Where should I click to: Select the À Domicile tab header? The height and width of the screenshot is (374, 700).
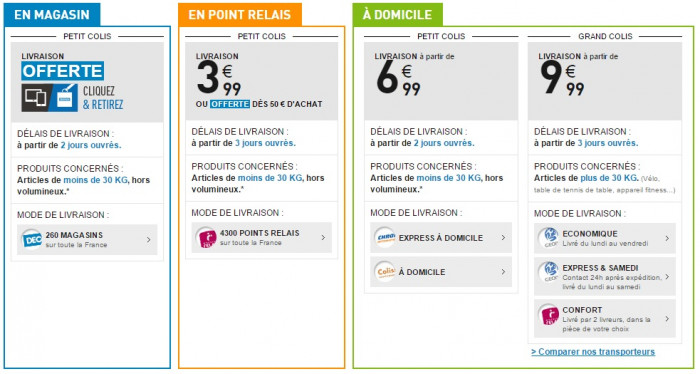[x=397, y=15]
